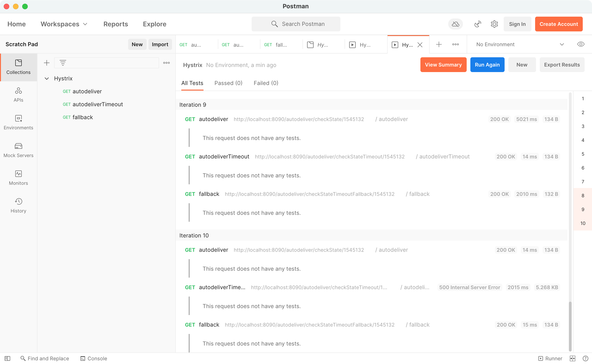Open the APIs sidebar section
The height and width of the screenshot is (364, 592).
(x=18, y=95)
